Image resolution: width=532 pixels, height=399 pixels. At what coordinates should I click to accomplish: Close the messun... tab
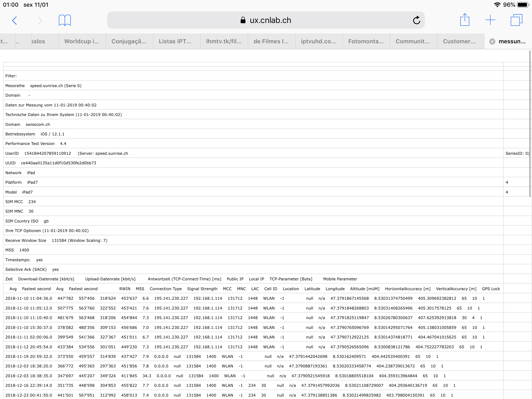pos(492,41)
